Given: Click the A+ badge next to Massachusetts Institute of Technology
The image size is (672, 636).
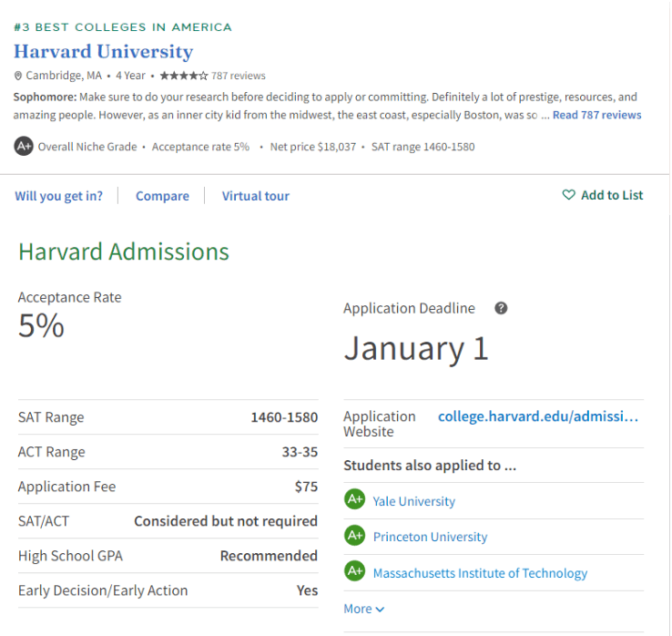Looking at the screenshot, I should click(354, 570).
